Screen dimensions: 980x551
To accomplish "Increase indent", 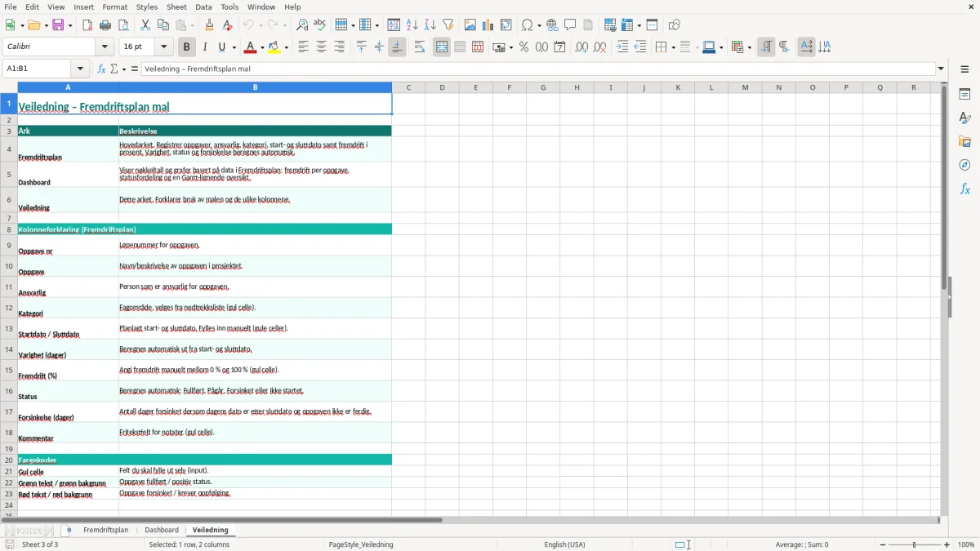I will tap(622, 47).
